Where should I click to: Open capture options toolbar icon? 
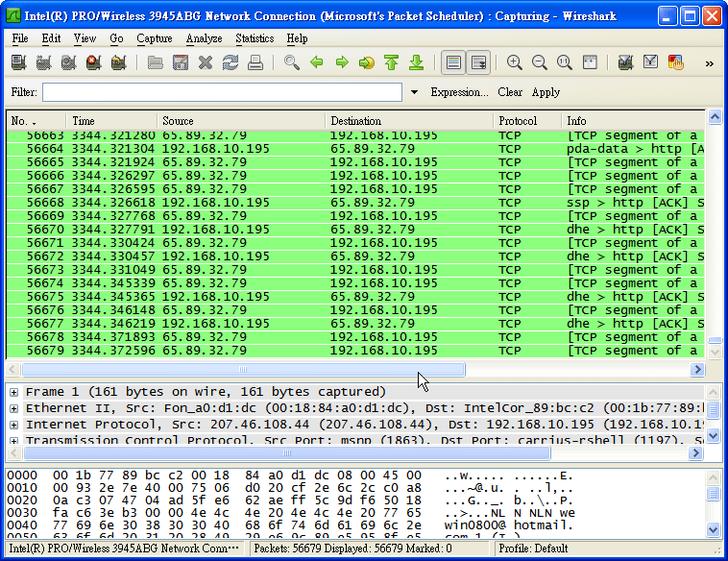coord(43,62)
